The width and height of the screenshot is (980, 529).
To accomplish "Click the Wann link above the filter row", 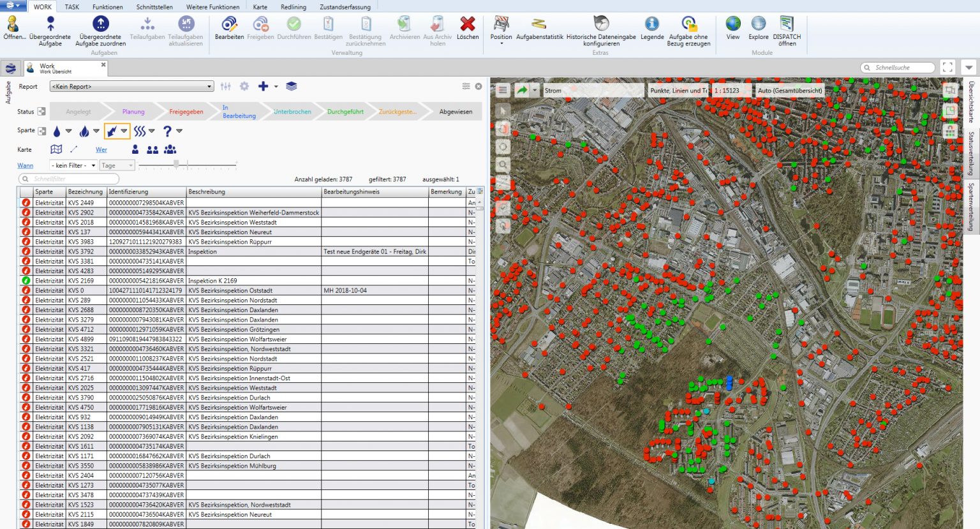I will tap(25, 165).
